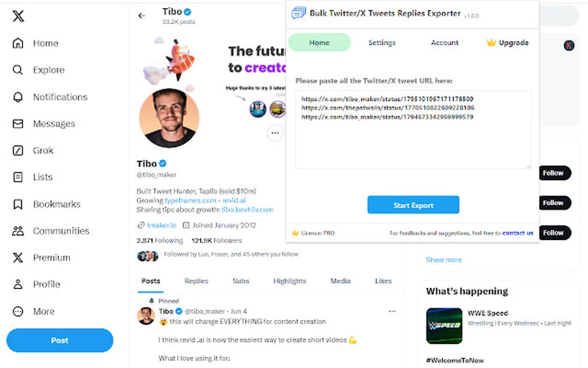The width and height of the screenshot is (588, 368).
Task: Open Notifications bell in sidebar
Action: (18, 97)
